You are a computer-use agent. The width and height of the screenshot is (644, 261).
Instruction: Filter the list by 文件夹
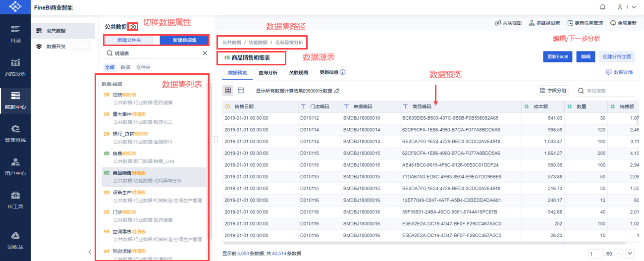(143, 67)
